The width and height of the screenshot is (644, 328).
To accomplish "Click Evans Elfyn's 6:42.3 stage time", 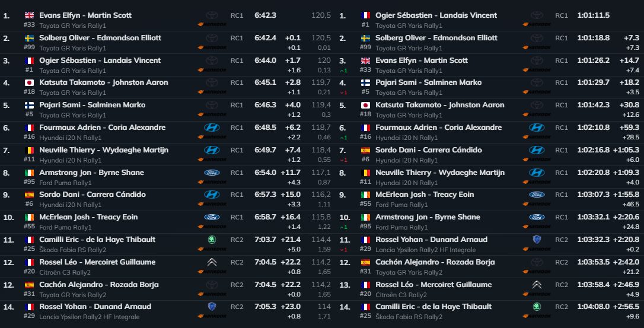I will point(265,15).
